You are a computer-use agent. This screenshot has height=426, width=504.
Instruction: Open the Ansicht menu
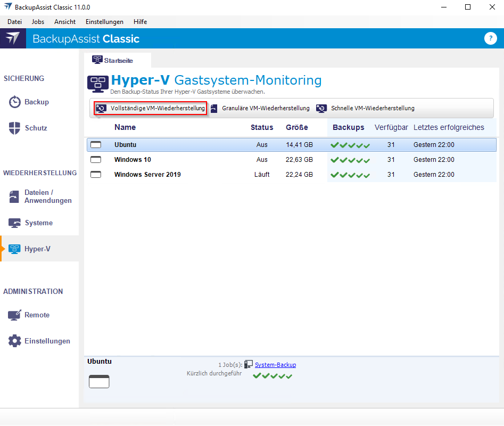click(x=65, y=22)
